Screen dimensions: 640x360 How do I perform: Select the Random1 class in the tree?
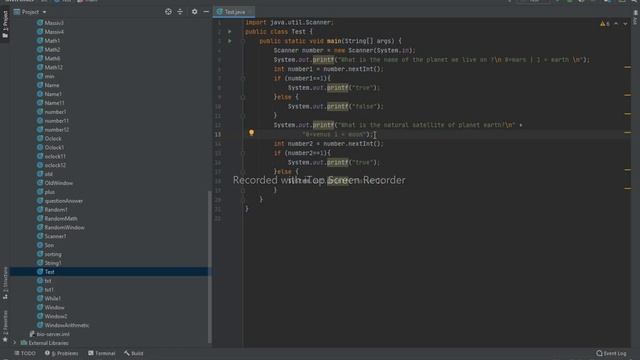(x=56, y=210)
